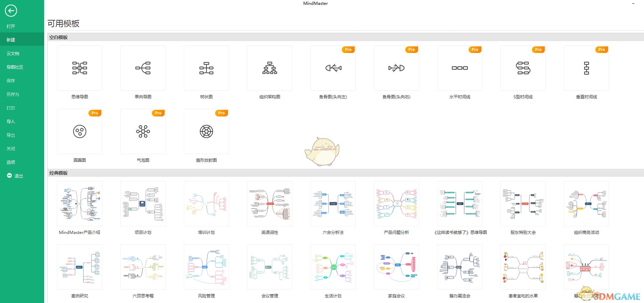Select 新建 in the sidebar
The height and width of the screenshot is (303, 644).
coord(22,40)
